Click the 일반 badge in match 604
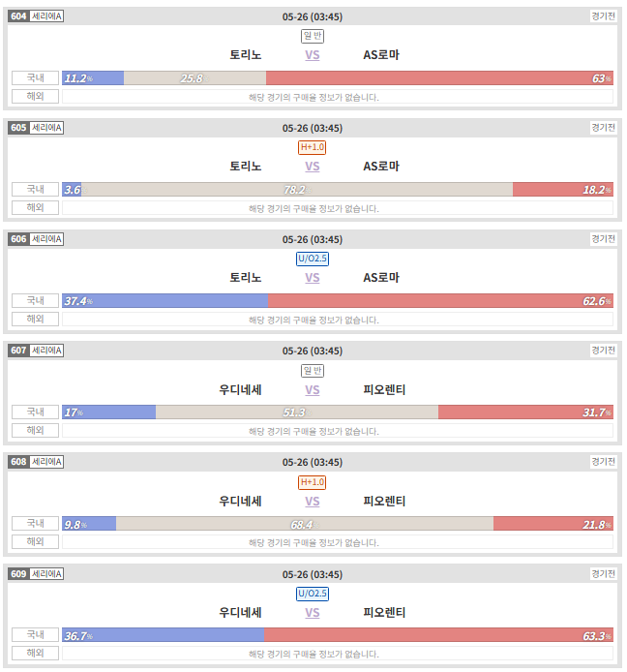 pyautogui.click(x=313, y=36)
